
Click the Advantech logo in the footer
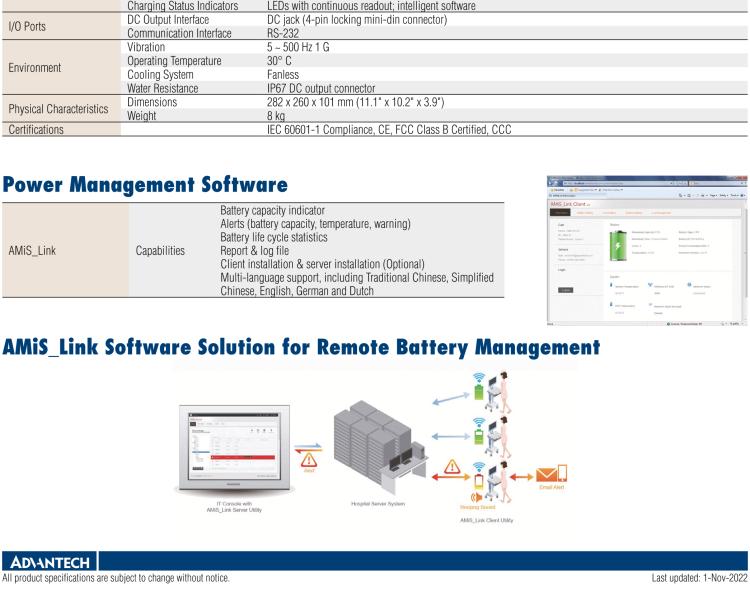click(48, 561)
